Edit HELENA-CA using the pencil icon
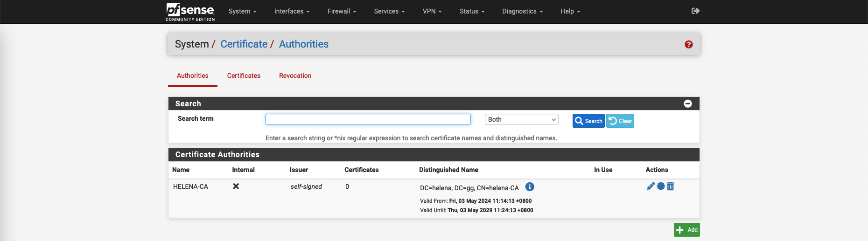Image resolution: width=868 pixels, height=241 pixels. pos(651,186)
